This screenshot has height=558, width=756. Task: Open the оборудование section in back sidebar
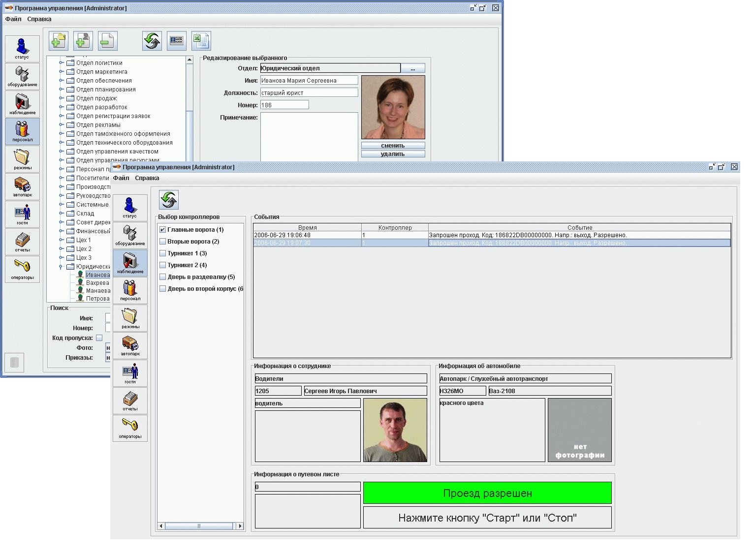coord(22,76)
